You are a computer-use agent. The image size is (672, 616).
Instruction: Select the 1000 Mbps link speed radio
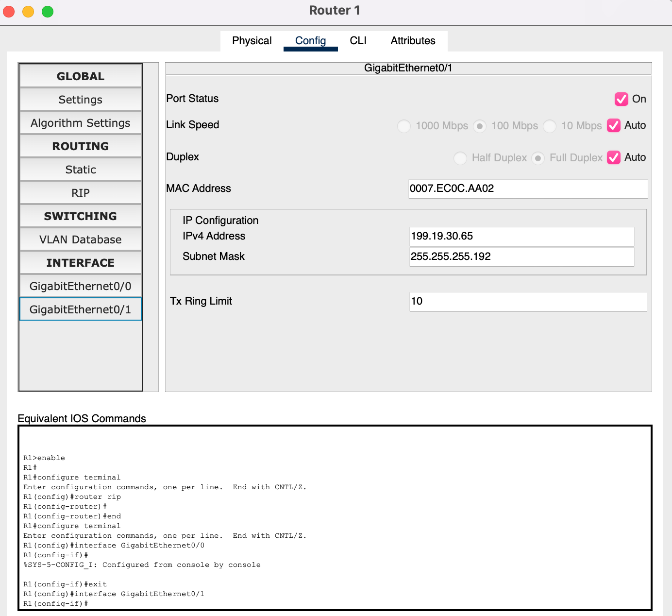pyautogui.click(x=403, y=126)
